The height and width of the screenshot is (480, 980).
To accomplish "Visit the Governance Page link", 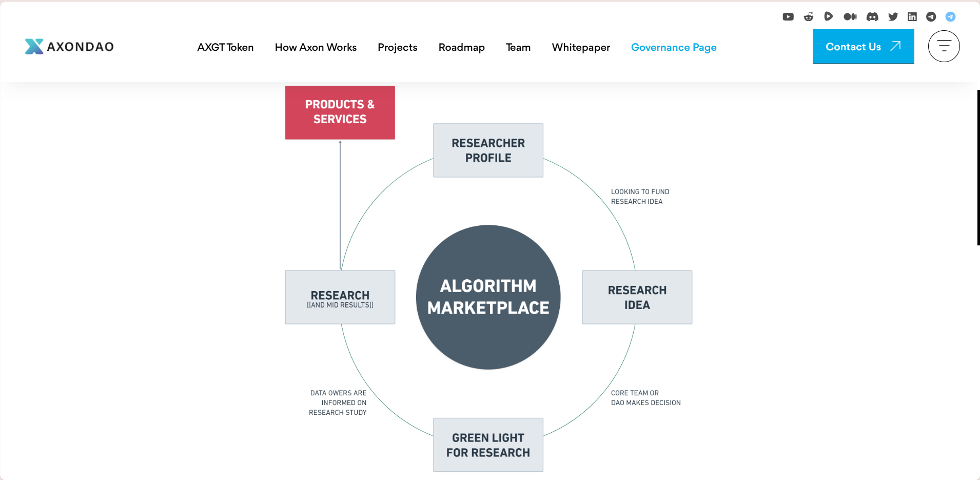I will click(x=674, y=47).
